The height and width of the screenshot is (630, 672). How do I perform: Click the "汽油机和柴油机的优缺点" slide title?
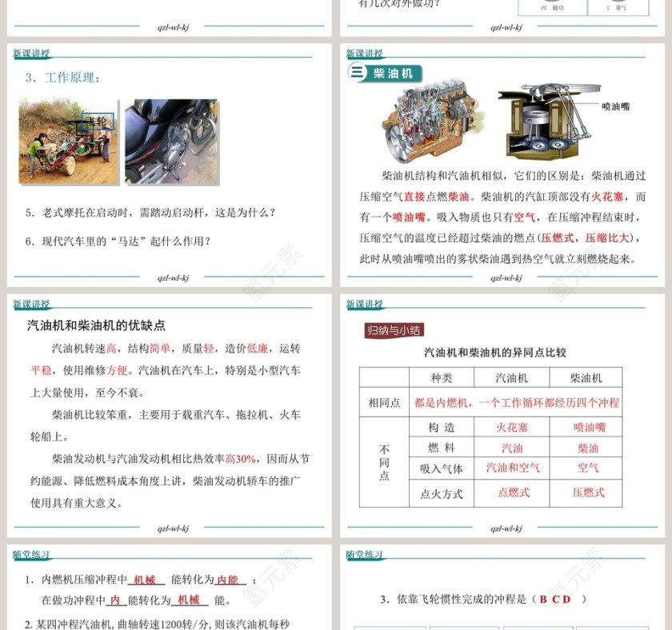(x=96, y=325)
